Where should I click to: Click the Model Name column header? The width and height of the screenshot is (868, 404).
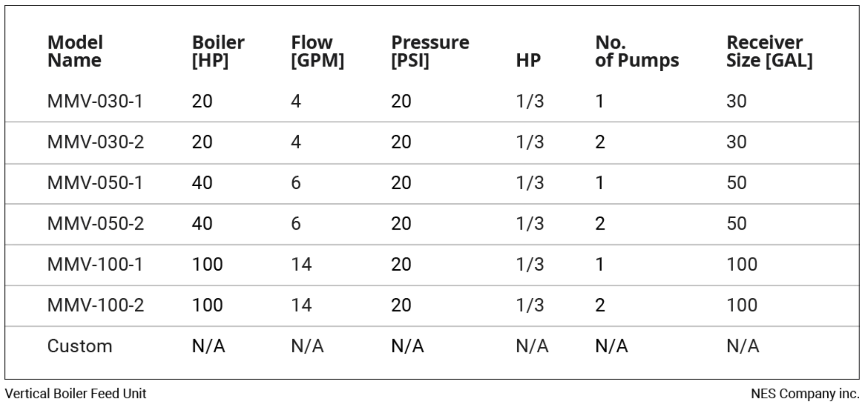[x=75, y=51]
